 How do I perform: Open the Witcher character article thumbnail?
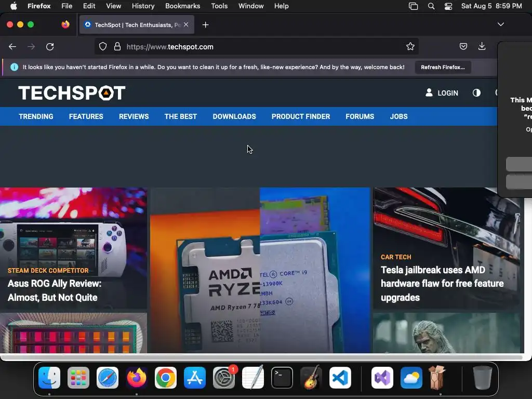pyautogui.click(x=446, y=333)
